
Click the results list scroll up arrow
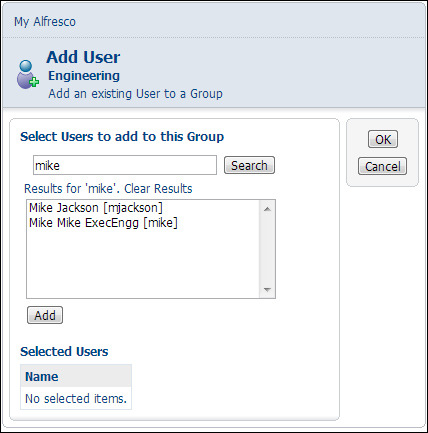pyautogui.click(x=267, y=209)
